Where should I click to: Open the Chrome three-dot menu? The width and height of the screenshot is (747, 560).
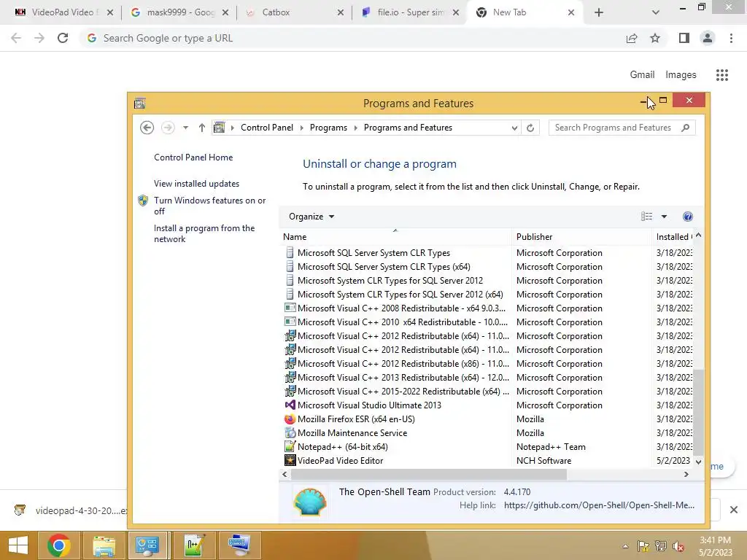pos(731,38)
